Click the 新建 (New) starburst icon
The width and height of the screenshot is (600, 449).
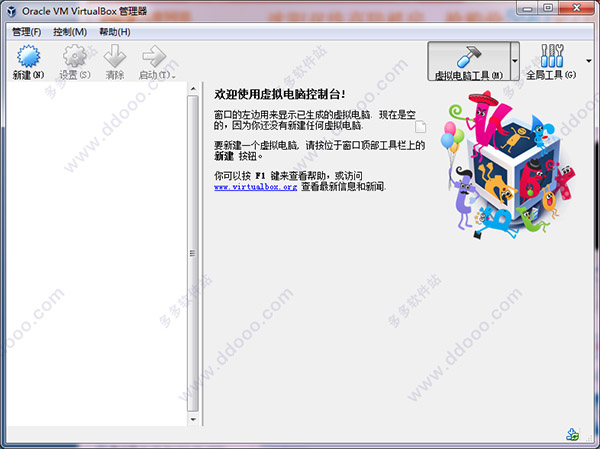(28, 57)
